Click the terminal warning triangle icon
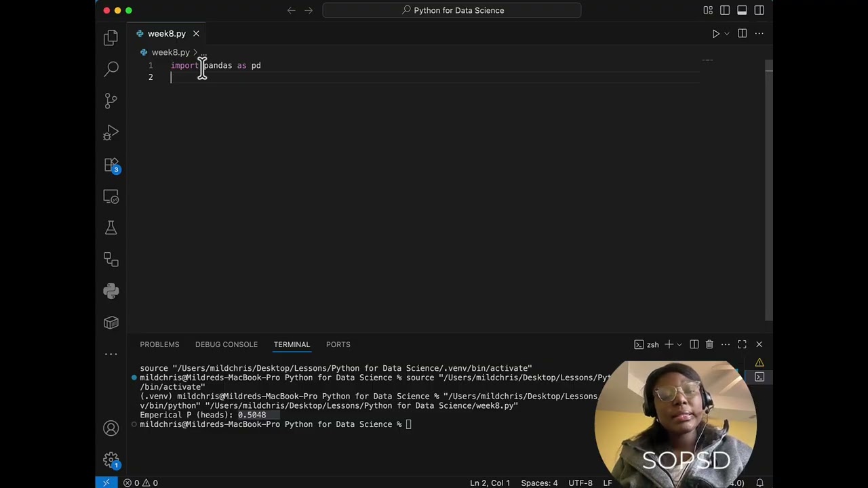Viewport: 868px width, 488px height. (x=759, y=363)
